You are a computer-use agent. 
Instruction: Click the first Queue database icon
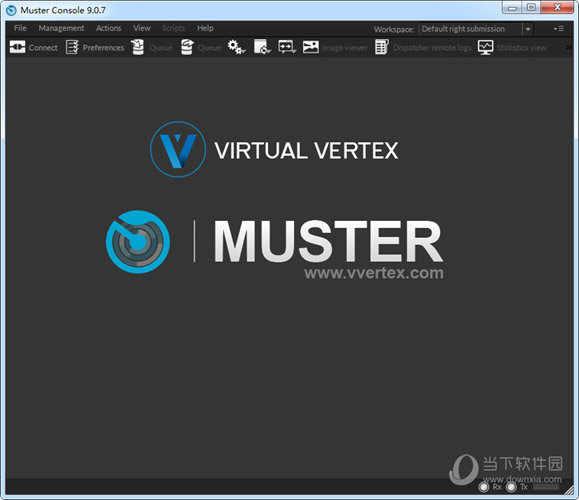click(138, 47)
